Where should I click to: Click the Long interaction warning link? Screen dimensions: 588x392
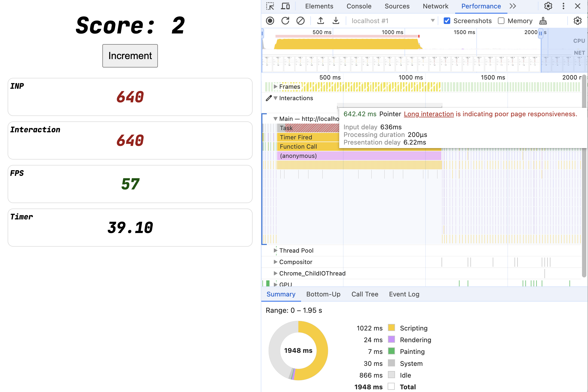(x=428, y=114)
